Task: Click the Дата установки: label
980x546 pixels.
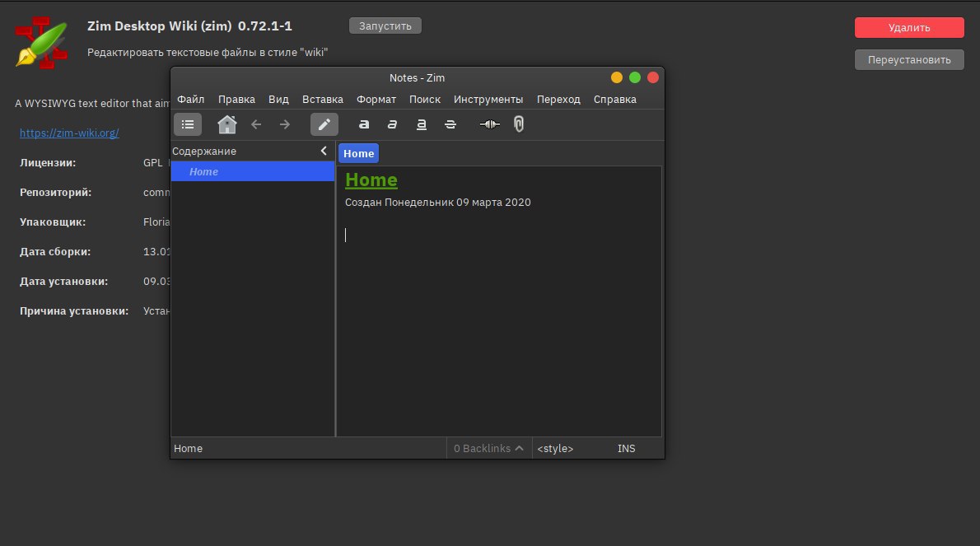Action: (x=63, y=281)
